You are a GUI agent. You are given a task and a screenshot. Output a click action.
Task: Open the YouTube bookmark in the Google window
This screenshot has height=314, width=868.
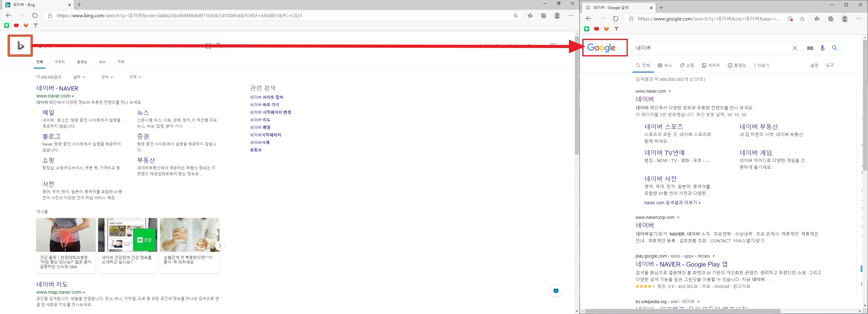coord(597,29)
